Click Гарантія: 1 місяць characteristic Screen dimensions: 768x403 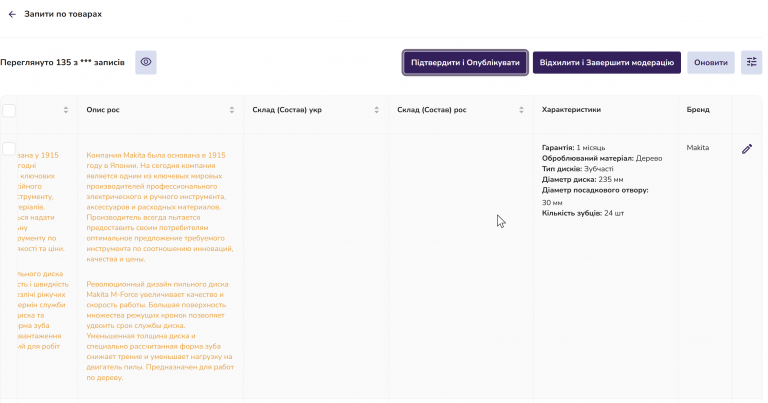pyautogui.click(x=574, y=147)
